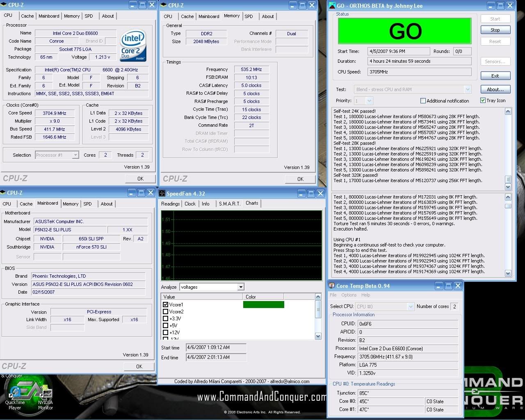Click Stop button in ORTHOS

[495, 30]
